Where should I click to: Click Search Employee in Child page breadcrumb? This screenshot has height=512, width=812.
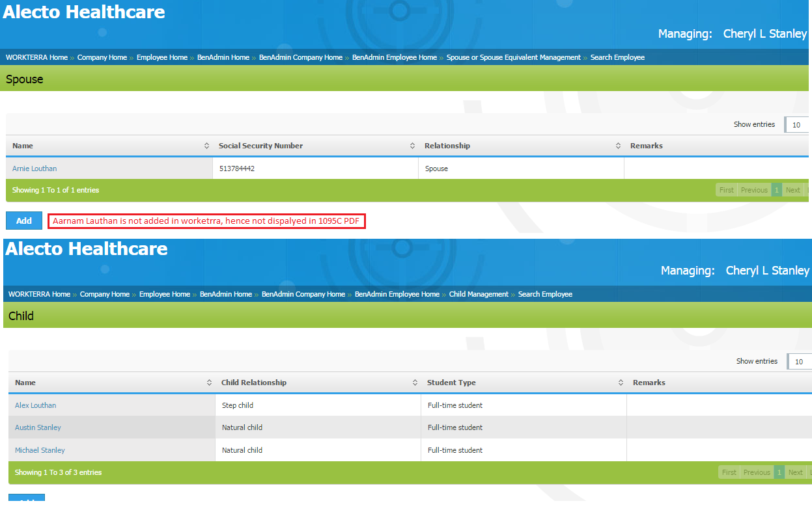pos(545,294)
